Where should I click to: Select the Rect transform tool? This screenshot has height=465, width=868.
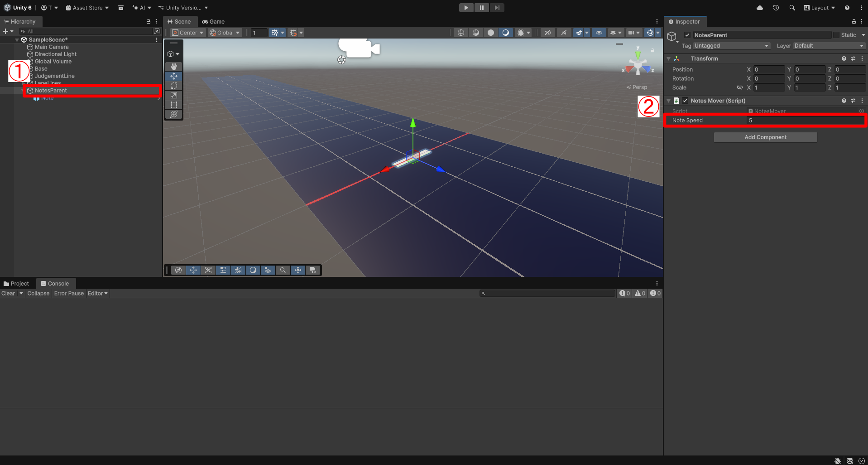(x=173, y=105)
